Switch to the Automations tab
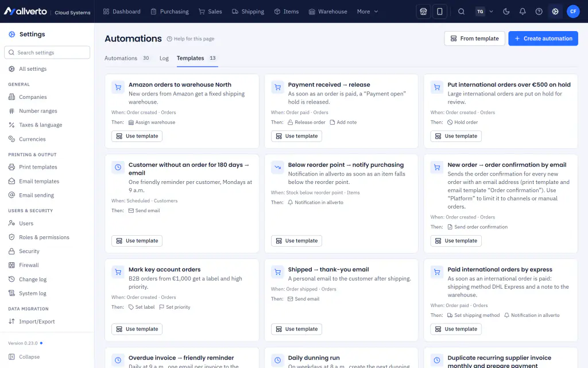The height and width of the screenshot is (368, 588). [x=127, y=58]
